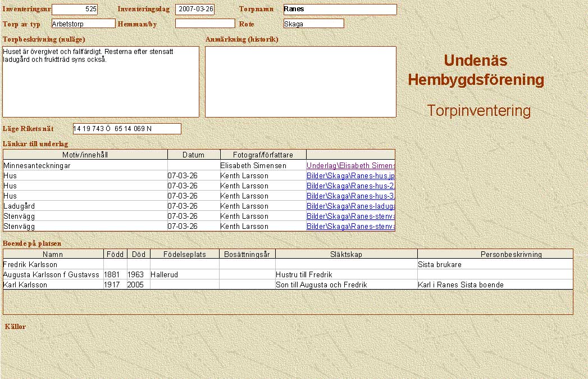Click inside the Torpbeskrivning text area
This screenshot has height=379, width=588.
point(101,82)
